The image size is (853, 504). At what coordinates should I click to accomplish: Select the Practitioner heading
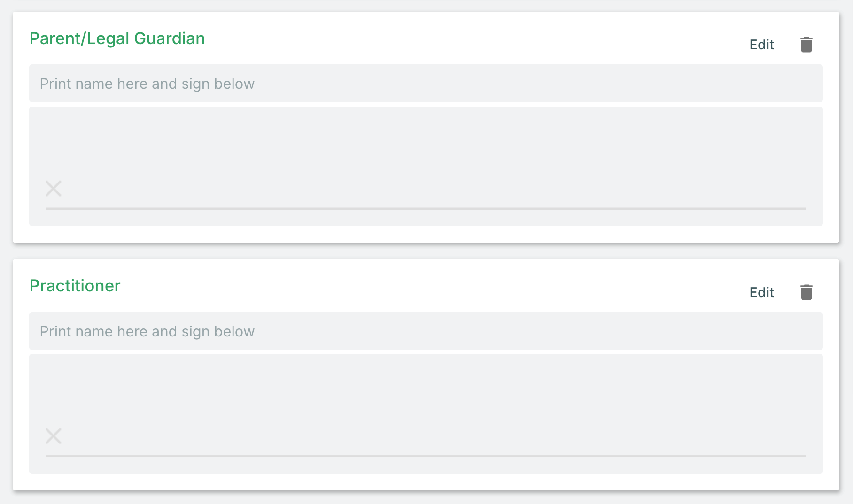(x=75, y=286)
